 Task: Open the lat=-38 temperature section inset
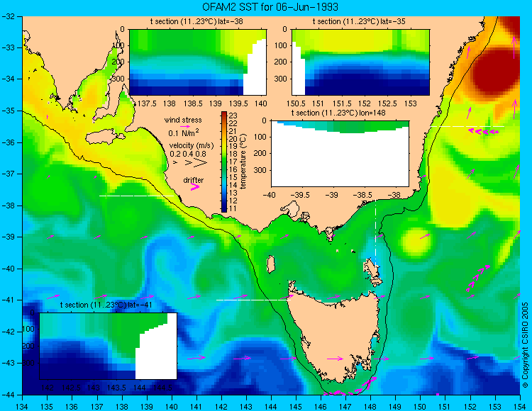point(198,62)
